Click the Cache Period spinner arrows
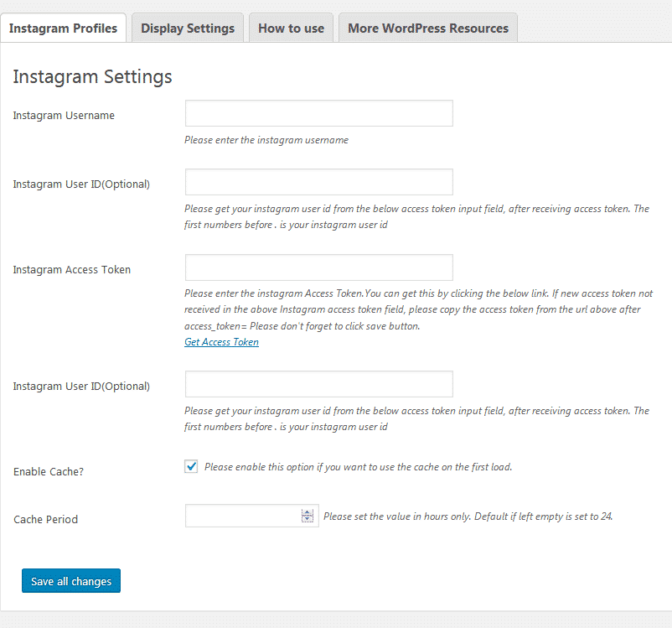 [308, 516]
